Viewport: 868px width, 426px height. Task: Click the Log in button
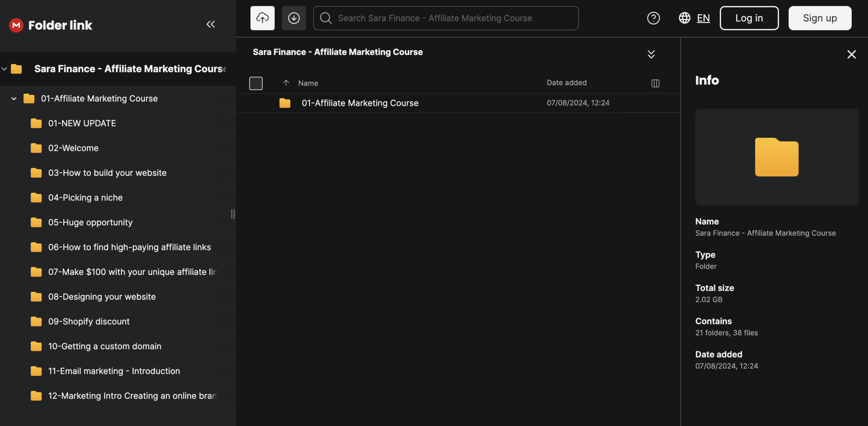749,18
